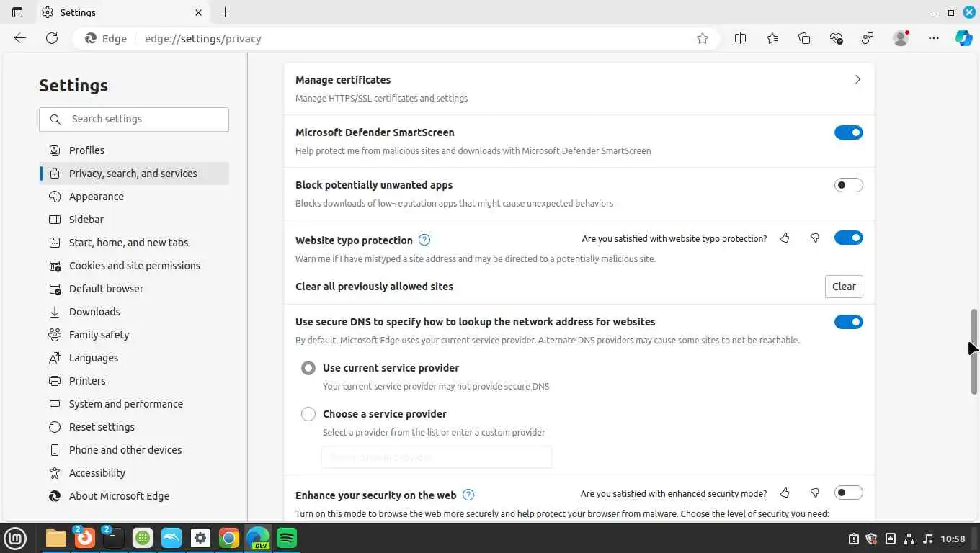Open the clock showing 10:58

click(953, 539)
